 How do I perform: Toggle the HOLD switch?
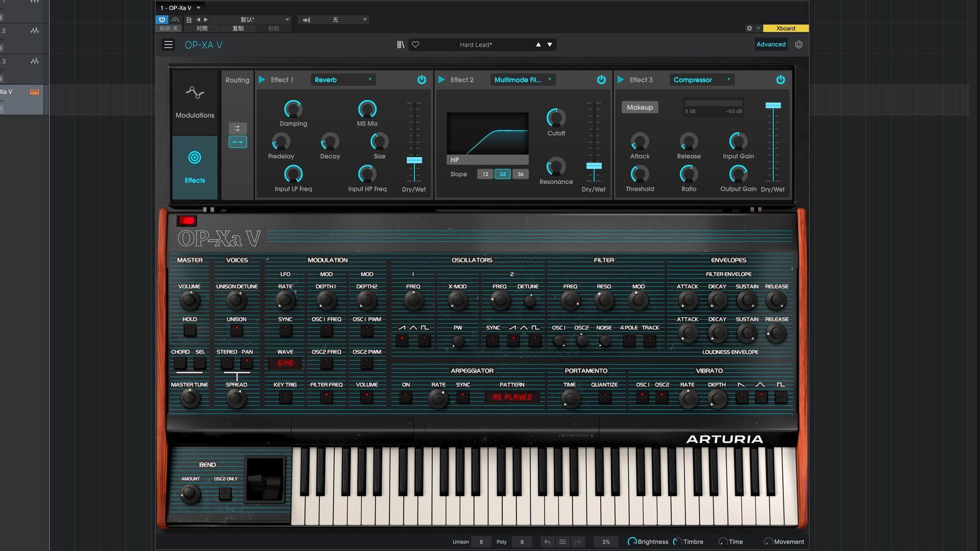189,330
